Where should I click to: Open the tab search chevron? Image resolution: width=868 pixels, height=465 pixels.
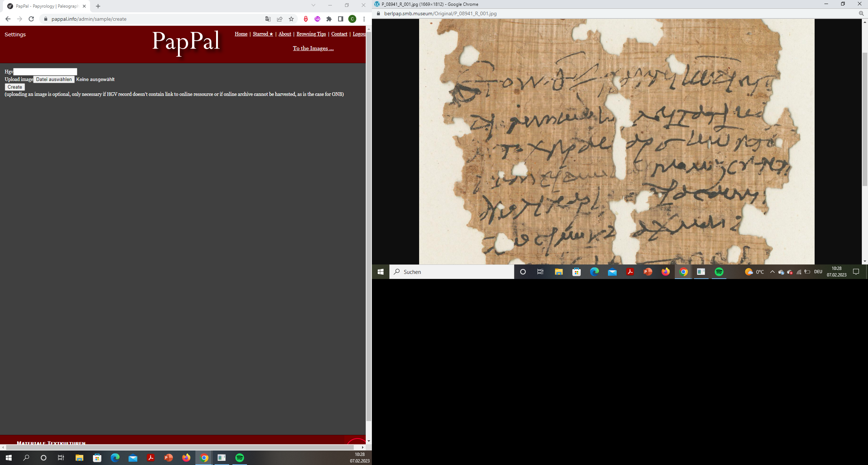pyautogui.click(x=313, y=5)
